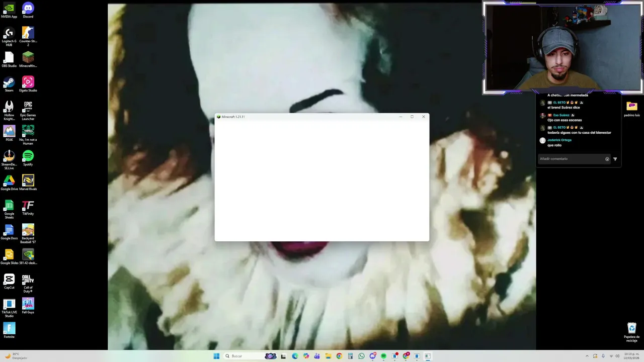Select the Spotify desktop shortcut

(28, 158)
